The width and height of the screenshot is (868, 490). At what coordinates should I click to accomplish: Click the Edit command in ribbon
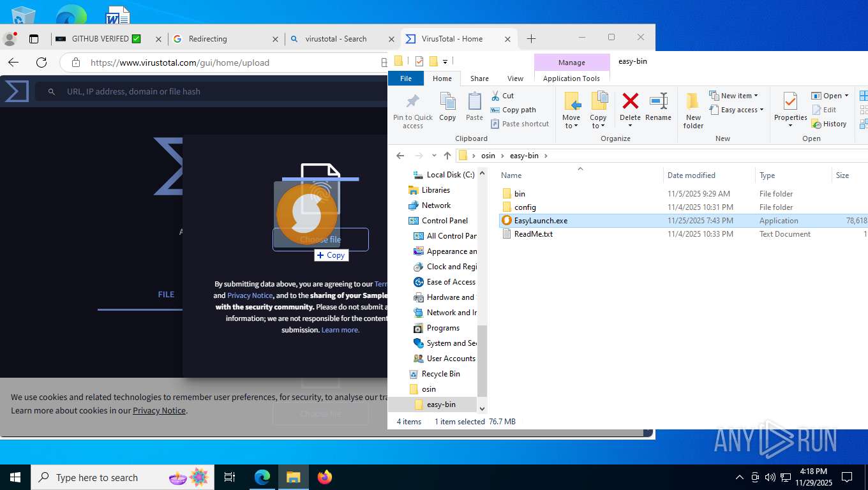pos(824,110)
